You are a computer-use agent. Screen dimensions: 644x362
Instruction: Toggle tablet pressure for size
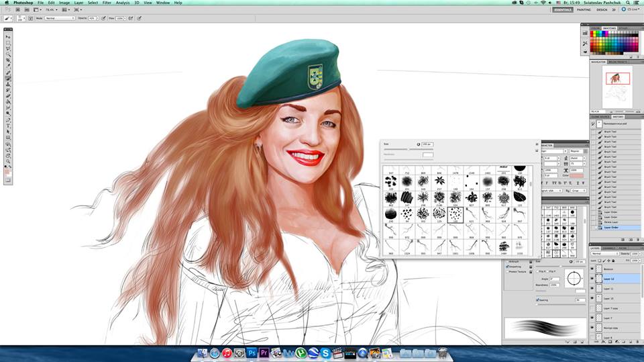coord(140,19)
